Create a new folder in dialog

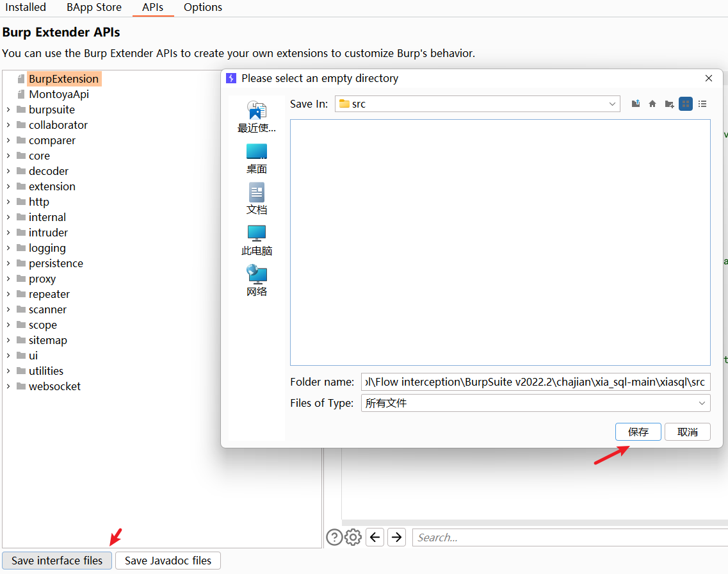pyautogui.click(x=669, y=104)
